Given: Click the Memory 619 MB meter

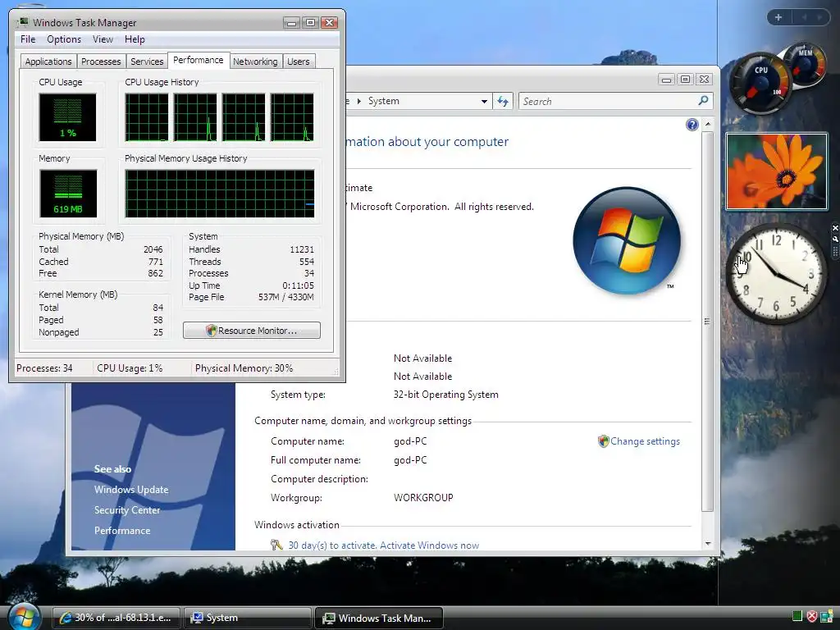Looking at the screenshot, I should coord(68,194).
